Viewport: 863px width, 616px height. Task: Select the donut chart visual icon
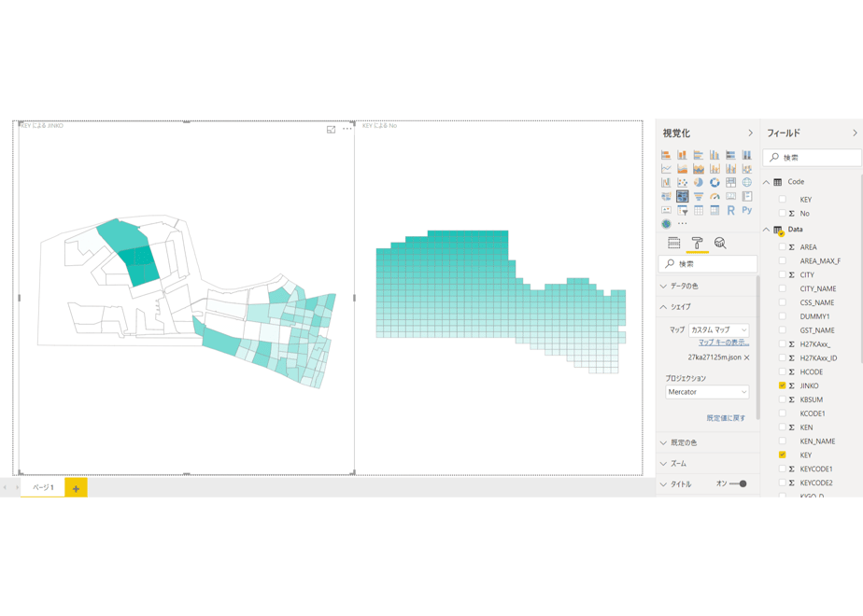(x=714, y=183)
